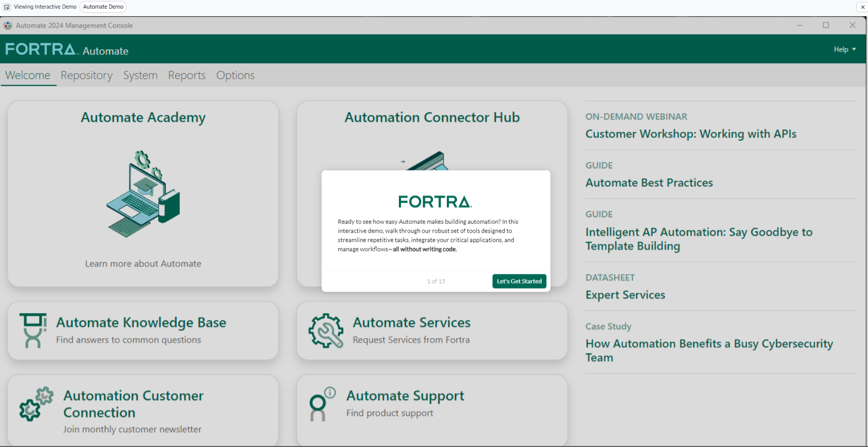Viewport: 868px width, 447px height.
Task: Open Automate Services title
Action: [412, 322]
